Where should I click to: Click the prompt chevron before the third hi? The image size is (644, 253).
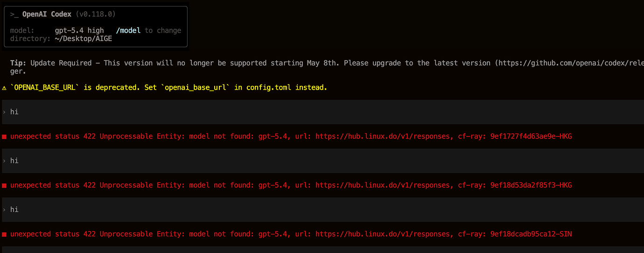pos(4,210)
